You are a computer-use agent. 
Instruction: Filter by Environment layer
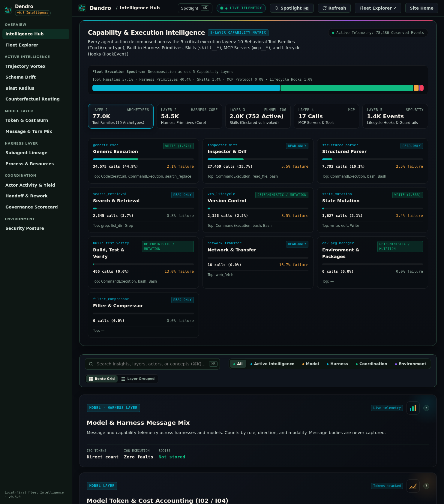coord(411,364)
